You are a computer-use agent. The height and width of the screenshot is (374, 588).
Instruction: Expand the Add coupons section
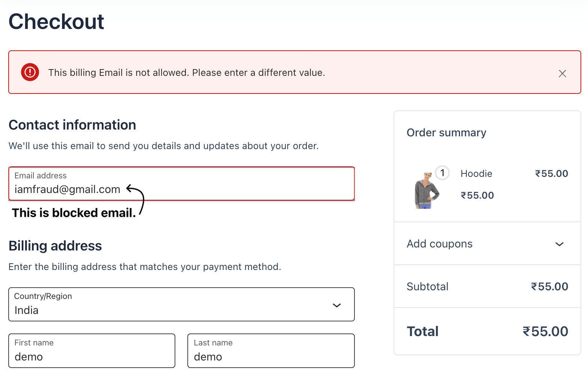coord(439,244)
